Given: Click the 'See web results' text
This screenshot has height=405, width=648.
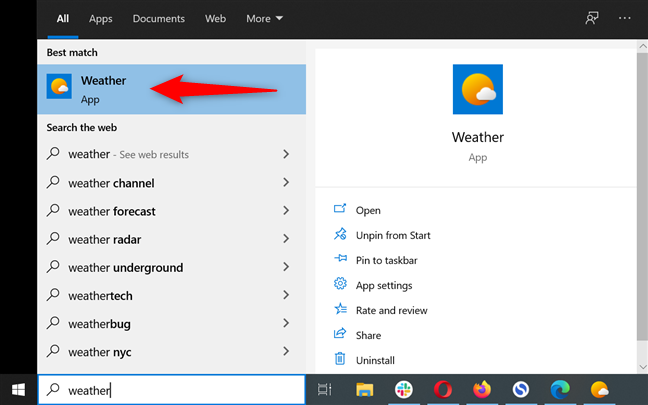Looking at the screenshot, I should (154, 155).
